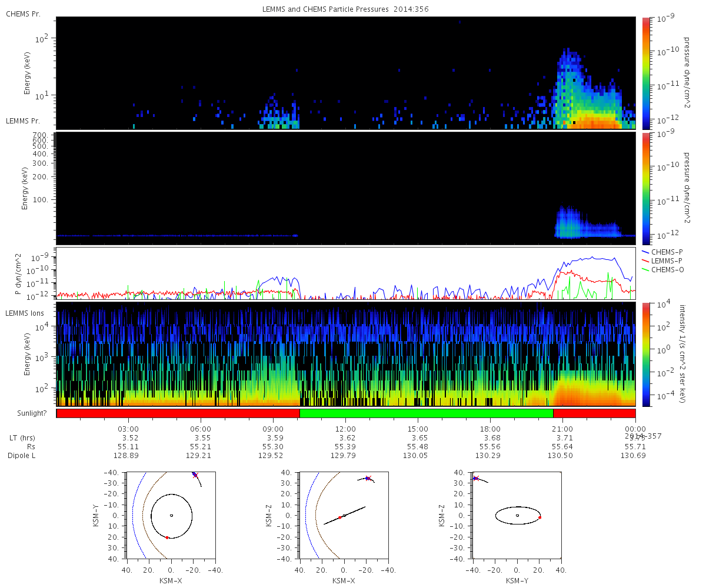Viewport: 706px width, 588px height.
Task: Click the LEMMS pressure color scale bar
Action: tap(646, 188)
